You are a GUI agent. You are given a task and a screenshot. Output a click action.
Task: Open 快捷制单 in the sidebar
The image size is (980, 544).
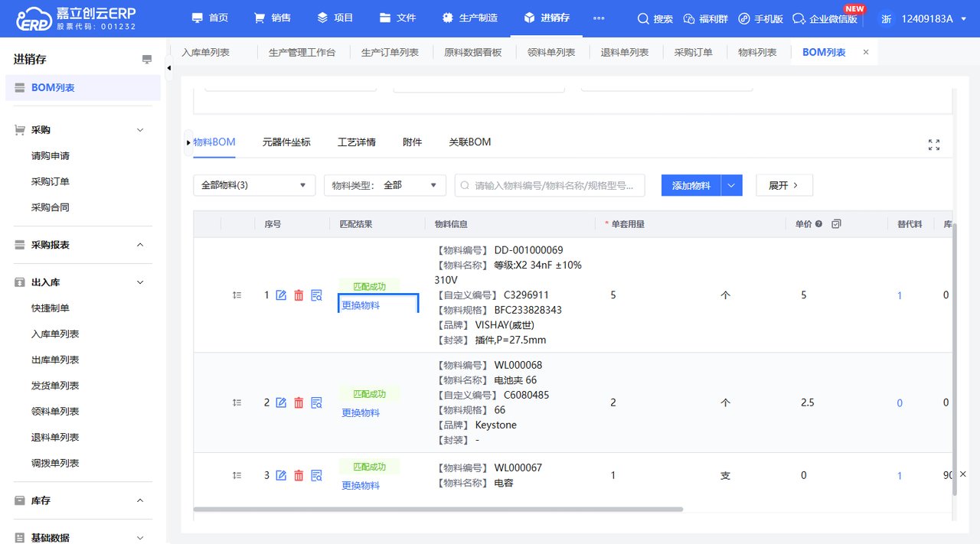pos(51,308)
